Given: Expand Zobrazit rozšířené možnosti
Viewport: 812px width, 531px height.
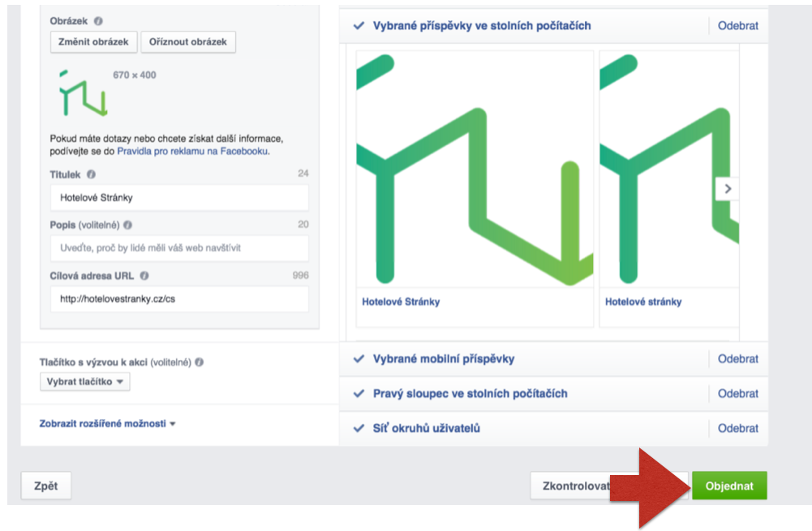Looking at the screenshot, I should [107, 423].
